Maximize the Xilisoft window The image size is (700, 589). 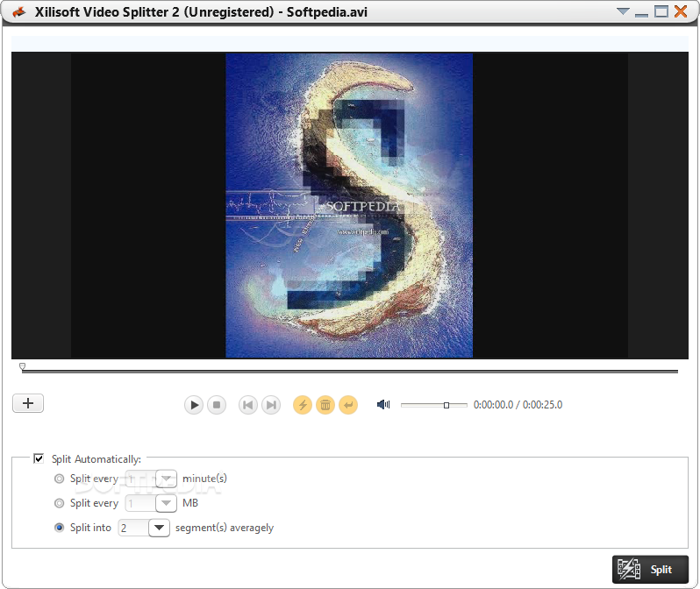661,11
